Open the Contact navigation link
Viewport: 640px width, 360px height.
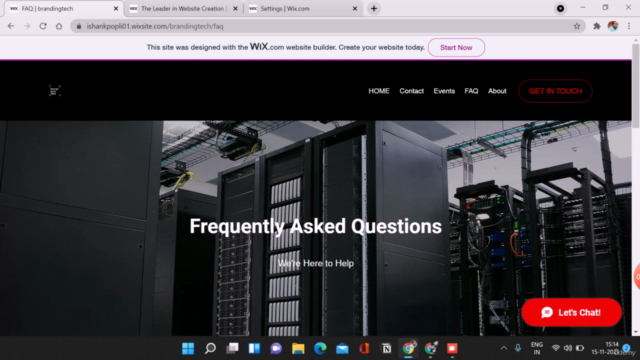411,91
